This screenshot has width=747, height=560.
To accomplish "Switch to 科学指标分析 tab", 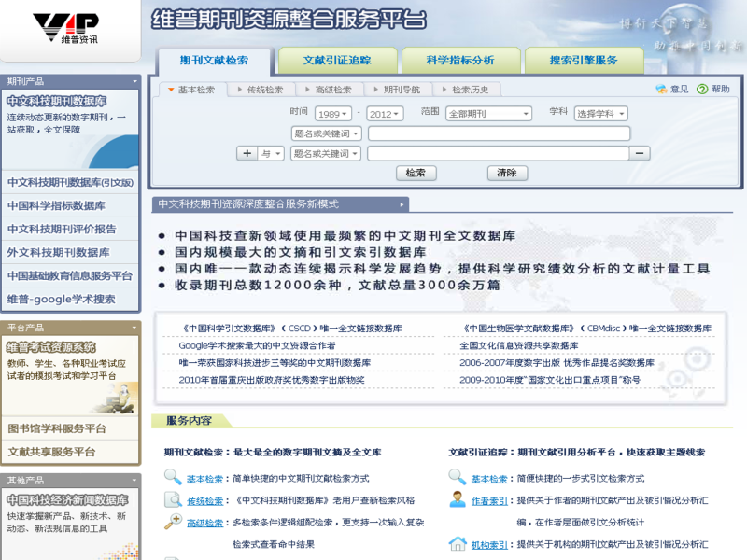I will click(x=460, y=61).
